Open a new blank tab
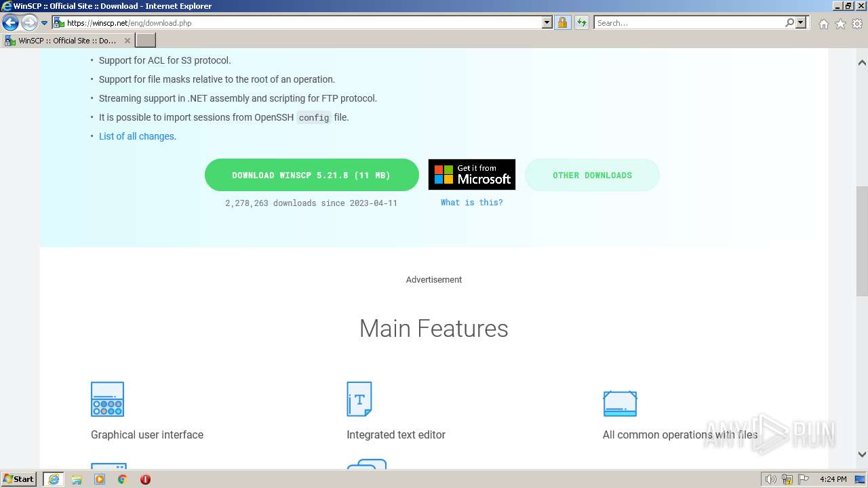 (146, 41)
